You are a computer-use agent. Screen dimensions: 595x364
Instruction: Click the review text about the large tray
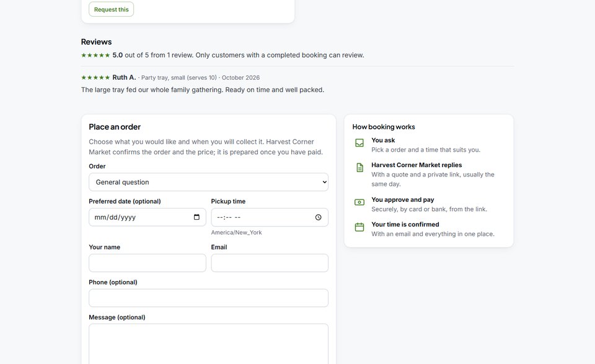[x=203, y=90]
